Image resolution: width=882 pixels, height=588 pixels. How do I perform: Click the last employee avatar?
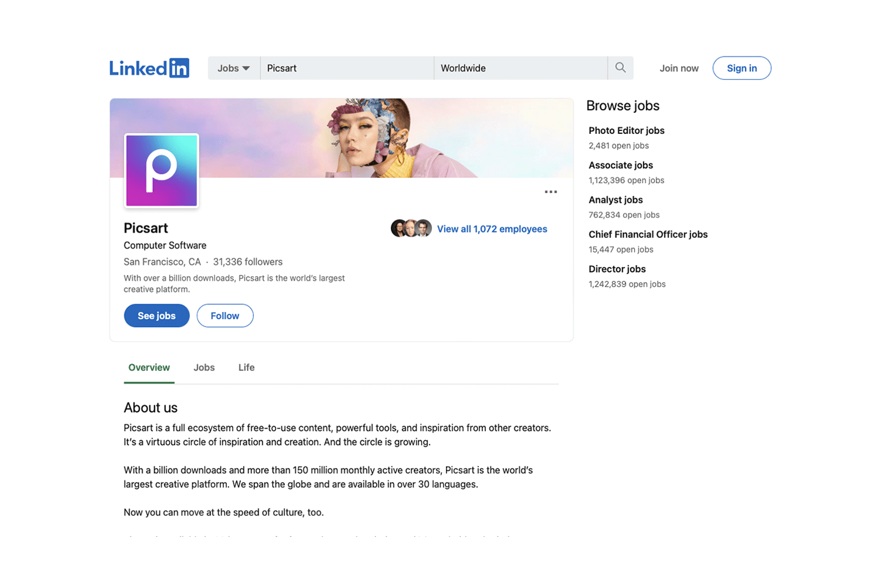(422, 228)
